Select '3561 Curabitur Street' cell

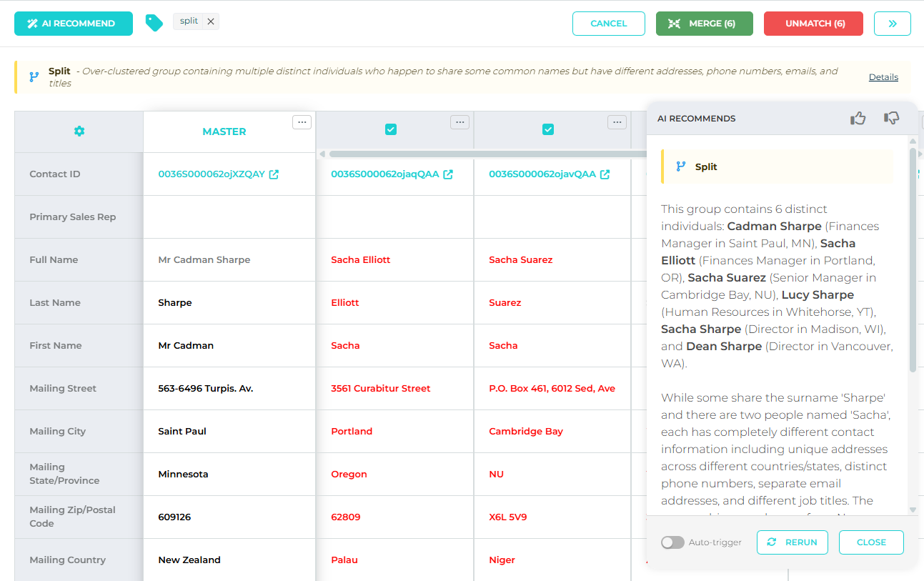[394, 389]
